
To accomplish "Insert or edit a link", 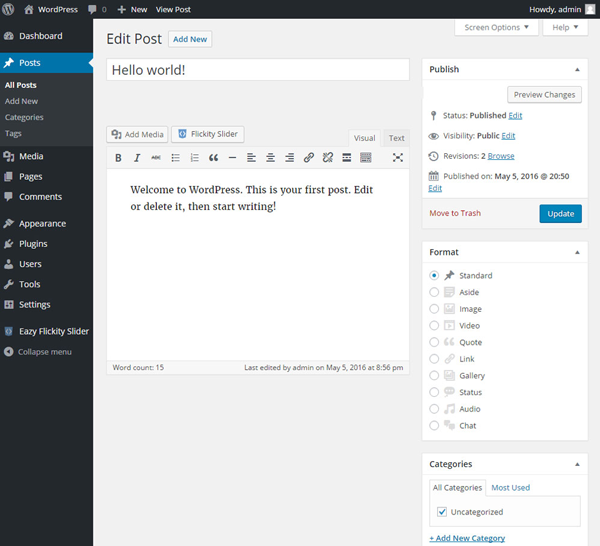I will [x=309, y=158].
